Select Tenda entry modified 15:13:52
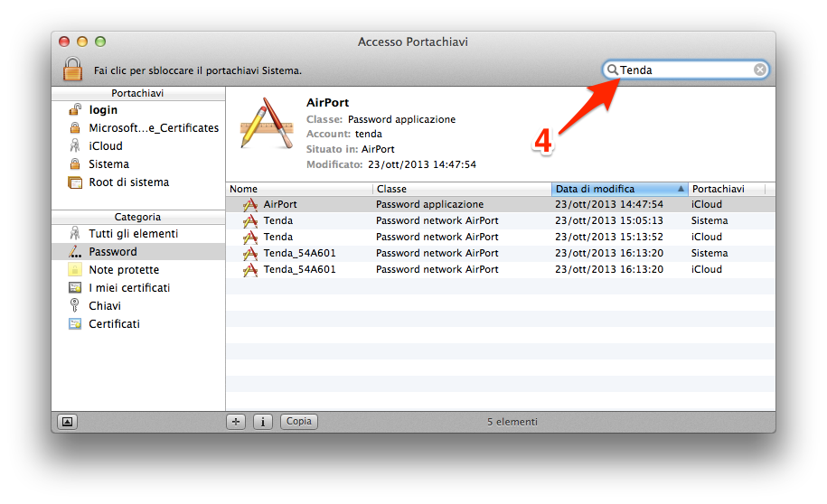Screen dimensions: 827x504 (501, 237)
